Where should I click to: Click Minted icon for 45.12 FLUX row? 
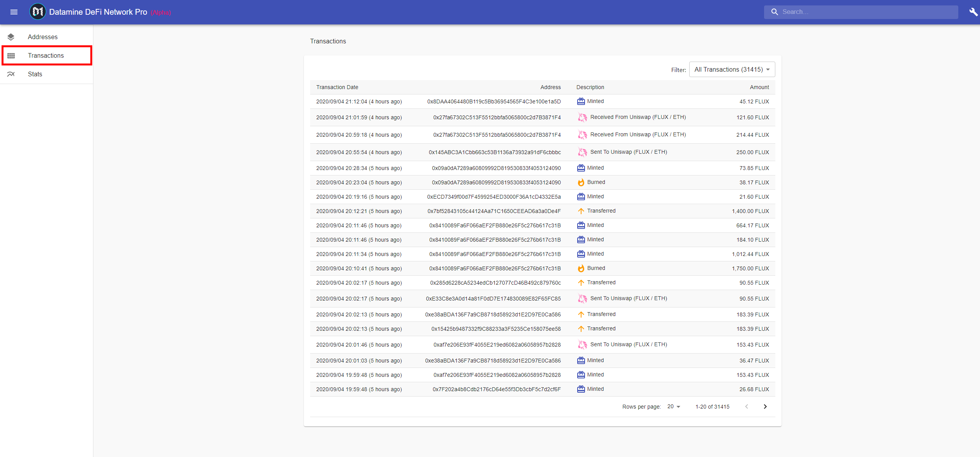581,101
